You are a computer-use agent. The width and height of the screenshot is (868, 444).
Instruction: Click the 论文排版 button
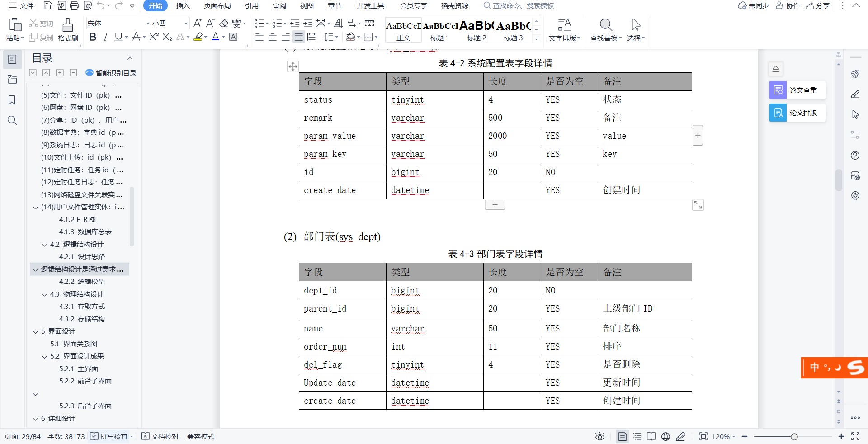(x=797, y=113)
